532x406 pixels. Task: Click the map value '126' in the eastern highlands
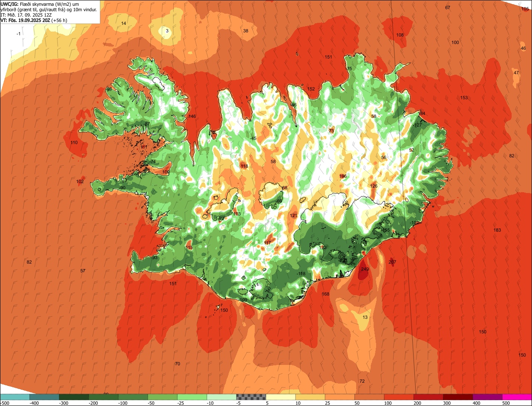coord(374,186)
